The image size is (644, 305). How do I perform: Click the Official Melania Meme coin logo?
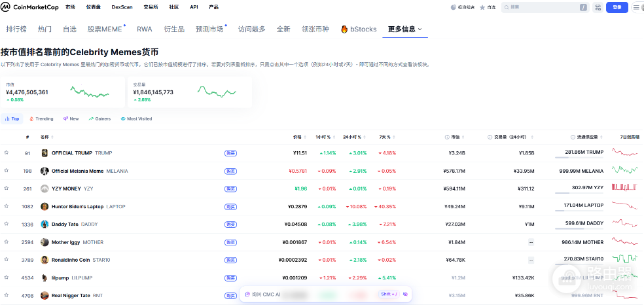pyautogui.click(x=45, y=171)
